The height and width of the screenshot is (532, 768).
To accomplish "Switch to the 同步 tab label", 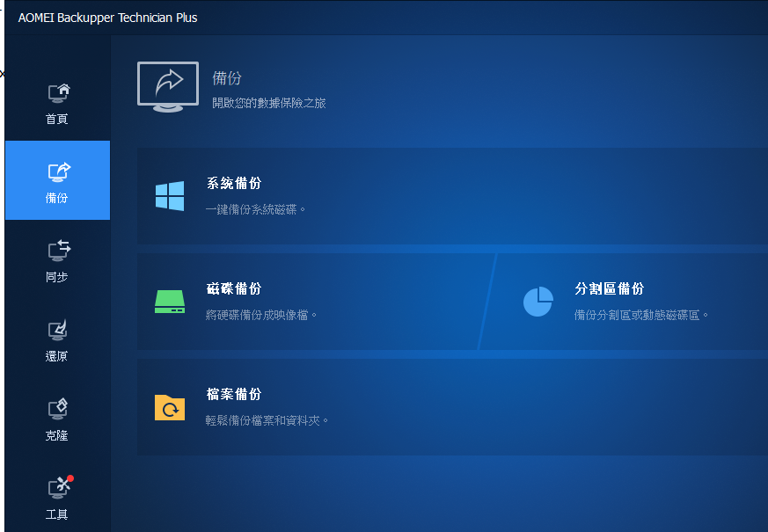I will click(57, 277).
